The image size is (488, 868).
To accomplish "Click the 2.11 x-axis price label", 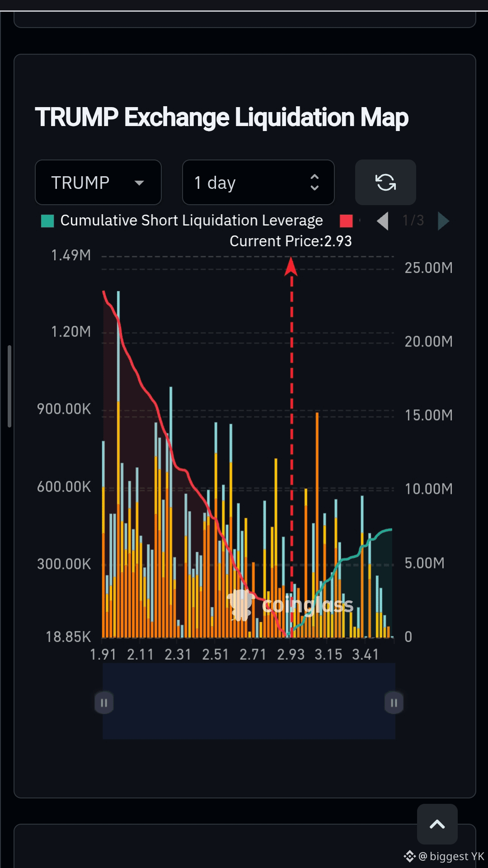I will point(141,654).
